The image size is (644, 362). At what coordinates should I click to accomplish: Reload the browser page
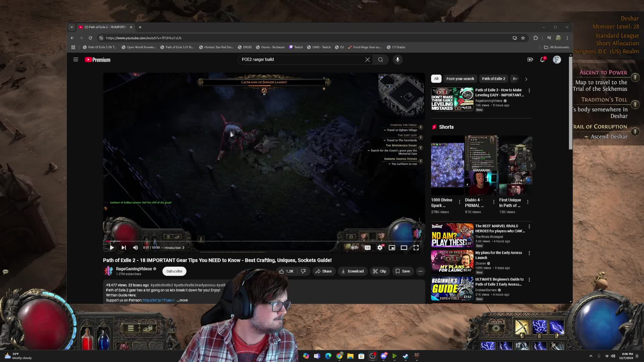click(x=90, y=38)
